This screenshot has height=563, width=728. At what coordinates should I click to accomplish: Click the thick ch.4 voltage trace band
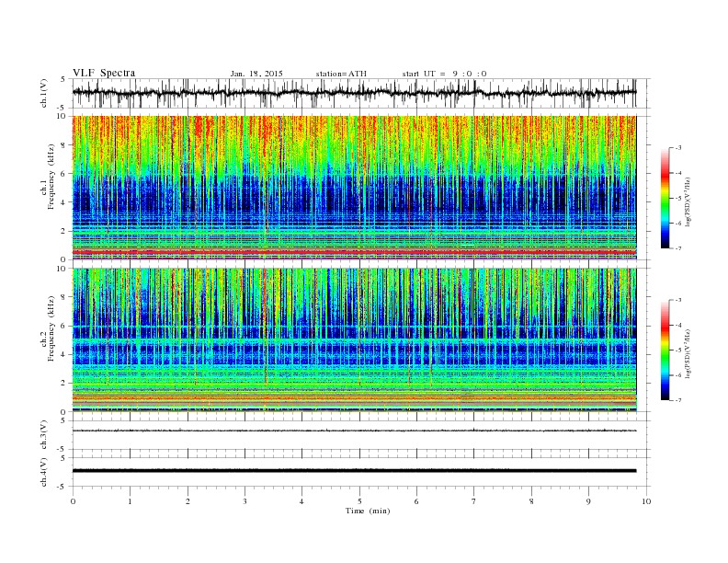click(354, 471)
